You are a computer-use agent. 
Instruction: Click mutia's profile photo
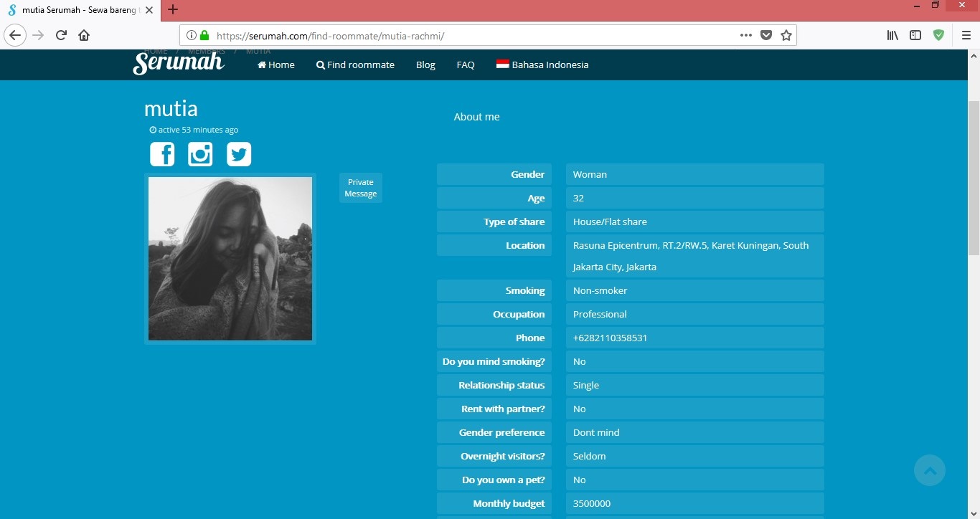(230, 258)
